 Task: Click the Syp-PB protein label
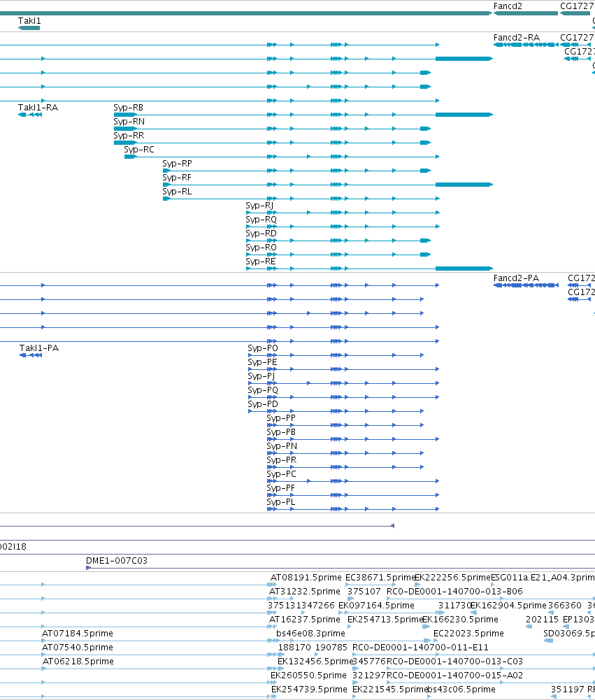click(x=281, y=432)
